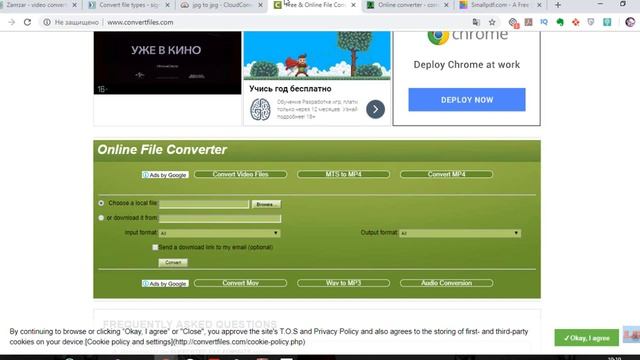The image size is (640, 360).
Task: Click the Browse button
Action: 266,204
